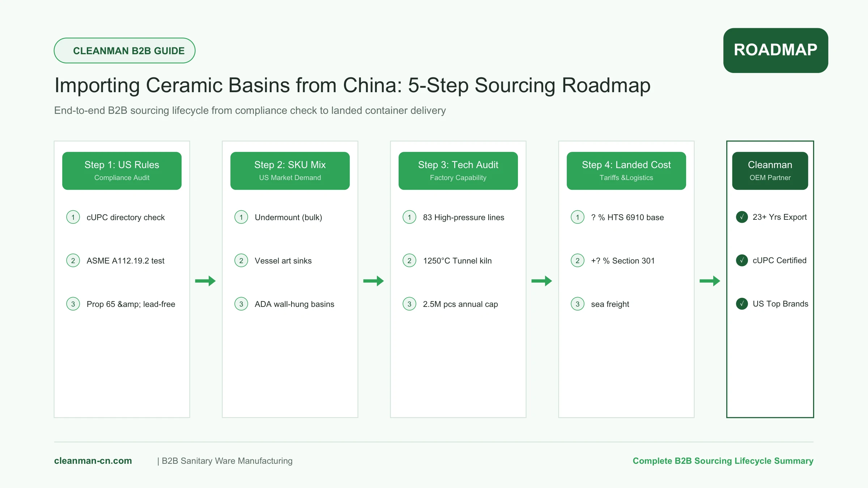Click the 'Vessel art sinks' text
Image resolution: width=868 pixels, height=488 pixels.
pyautogui.click(x=283, y=261)
